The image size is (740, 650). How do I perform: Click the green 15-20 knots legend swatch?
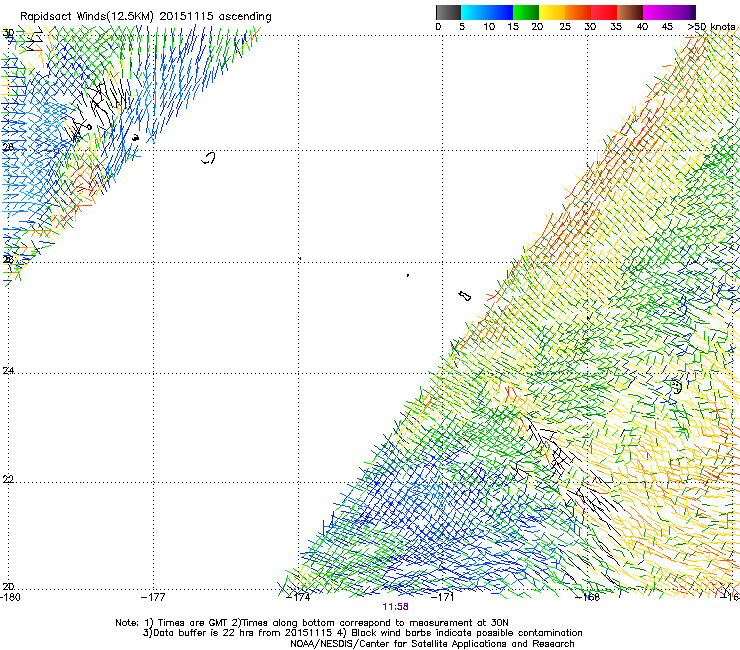click(x=526, y=12)
